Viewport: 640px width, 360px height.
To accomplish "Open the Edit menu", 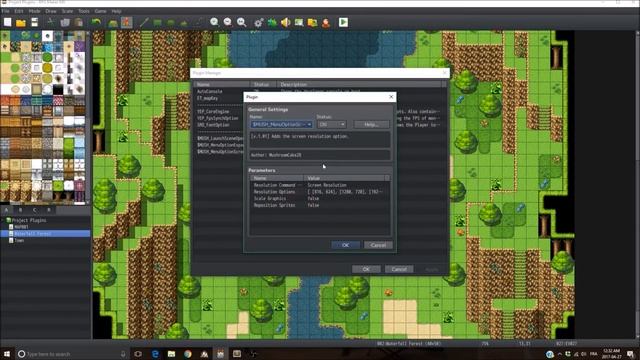I will (x=19, y=11).
